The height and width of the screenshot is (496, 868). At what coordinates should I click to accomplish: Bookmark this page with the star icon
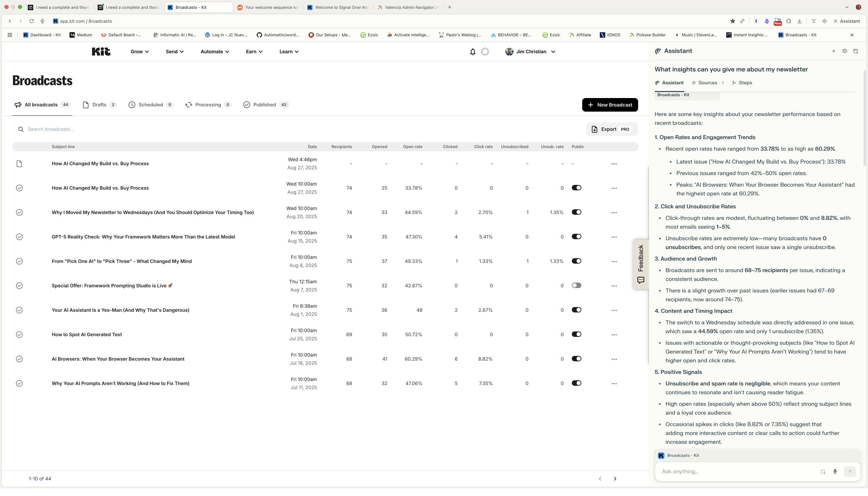point(732,21)
